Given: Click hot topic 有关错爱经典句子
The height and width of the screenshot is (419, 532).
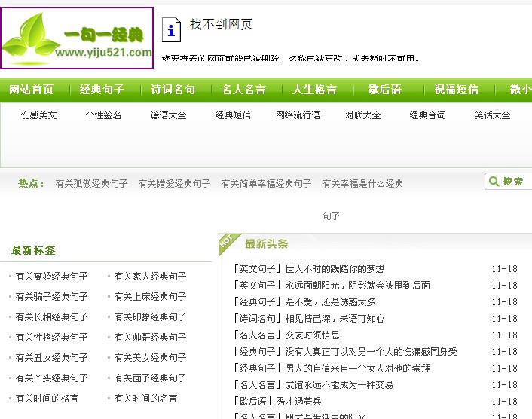Looking at the screenshot, I should point(174,184).
